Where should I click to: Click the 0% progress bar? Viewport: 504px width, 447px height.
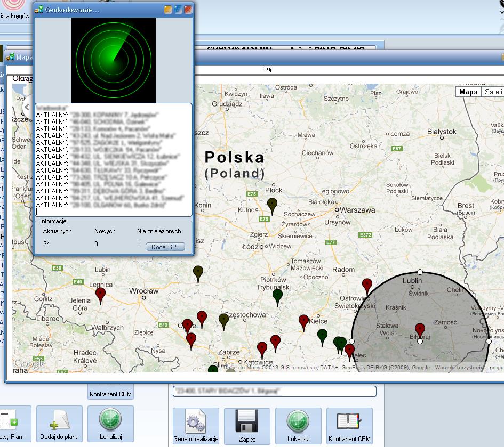(268, 70)
